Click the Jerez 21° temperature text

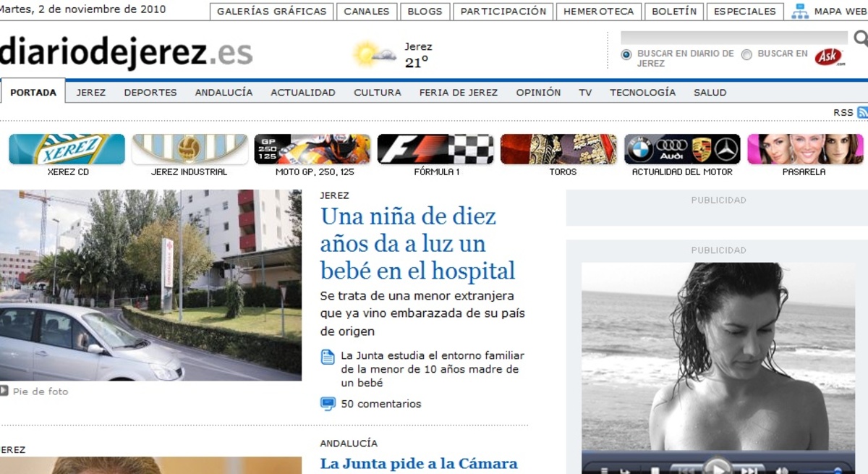click(418, 56)
